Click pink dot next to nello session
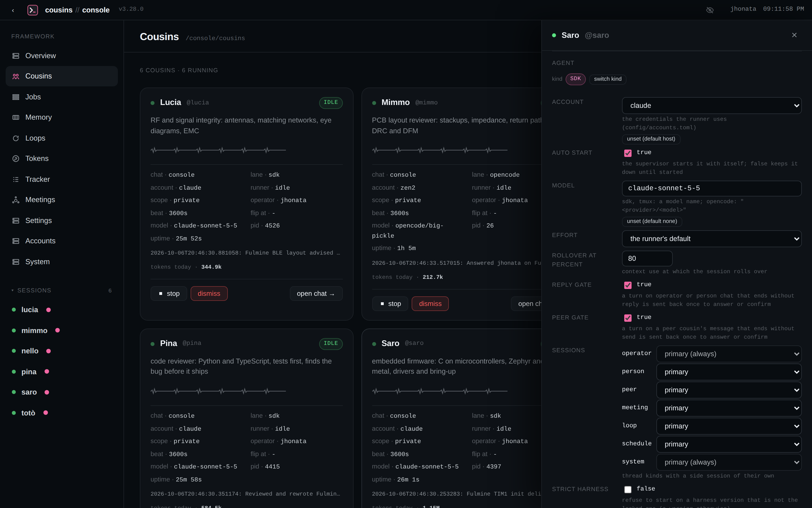Image resolution: width=812 pixels, height=508 pixels. [x=48, y=351]
